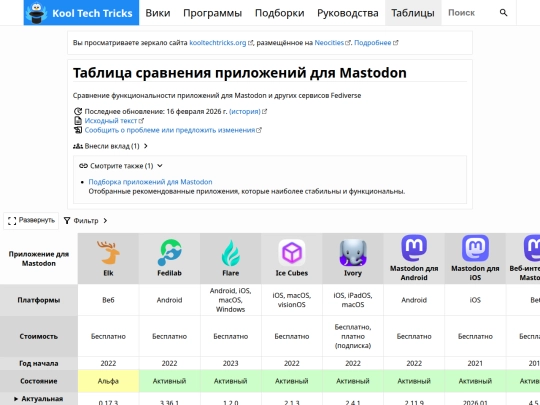Viewport: 540px width, 405px height.
Task: Click the yellow Альфа status cell
Action: click(x=108, y=381)
